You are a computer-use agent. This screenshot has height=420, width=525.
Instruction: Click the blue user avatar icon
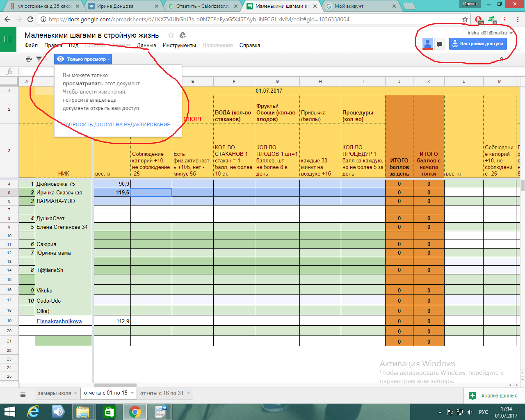[x=427, y=44]
